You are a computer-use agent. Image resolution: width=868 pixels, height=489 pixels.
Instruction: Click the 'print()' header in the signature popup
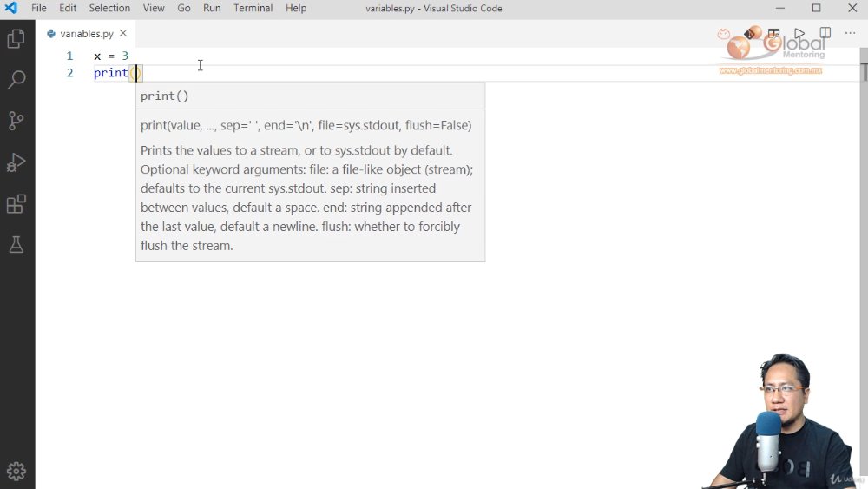pyautogui.click(x=164, y=96)
